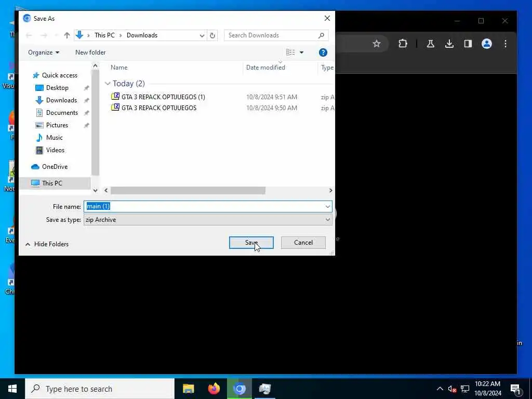Viewport: 532px width, 399px height.
Task: Click the taskbar search box
Action: coord(100,389)
